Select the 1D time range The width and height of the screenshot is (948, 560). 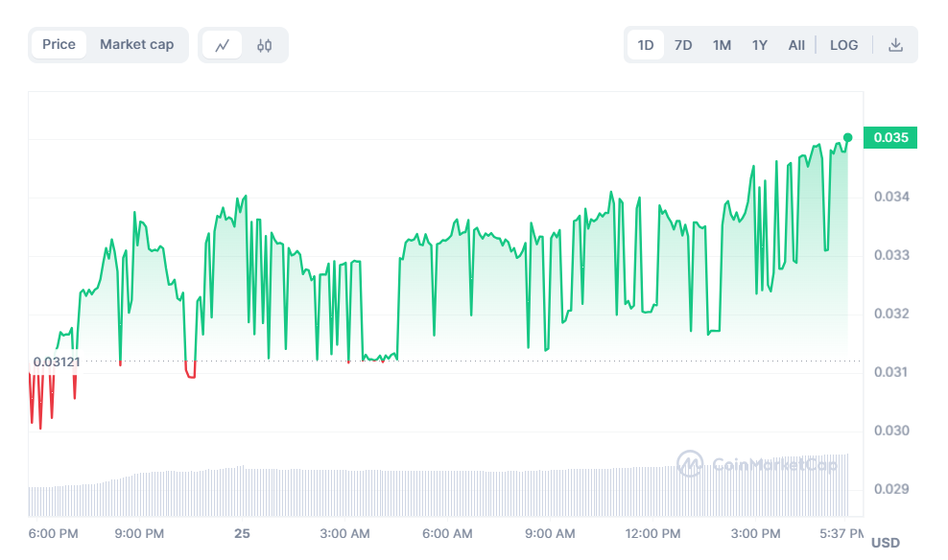(x=646, y=45)
